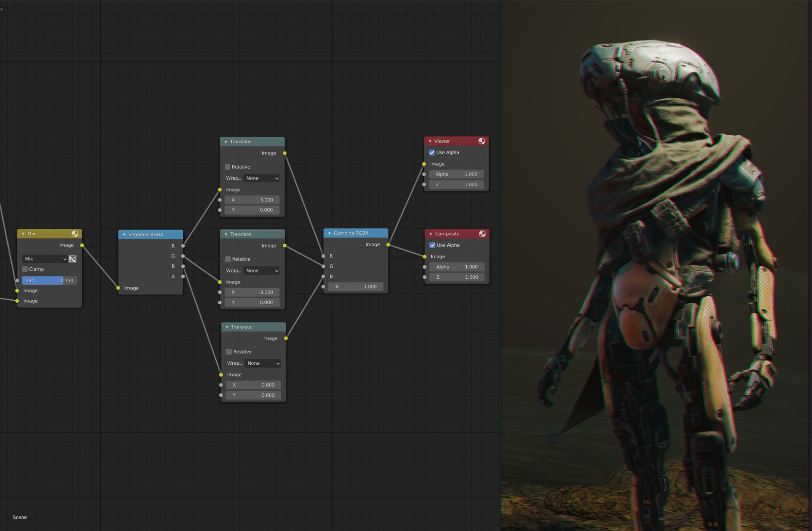Viewport: 812px width, 531px height.
Task: Enable Relative on top Translate node
Action: pos(228,167)
